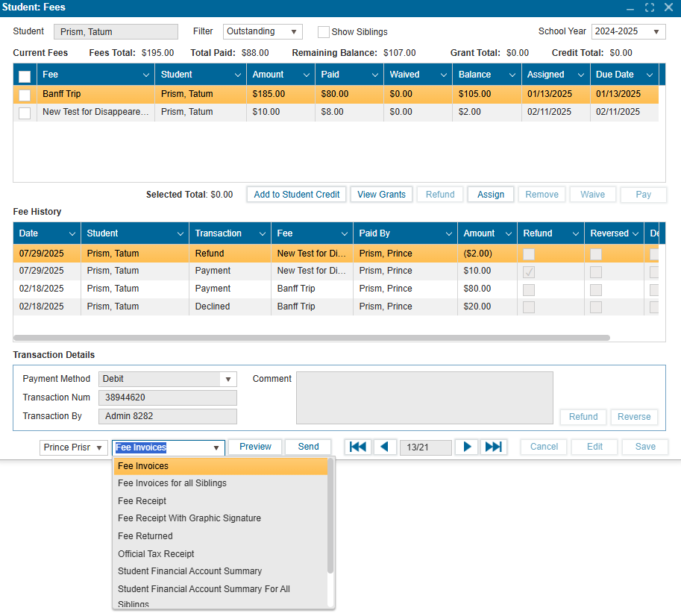Open the Balance column filter arrow
Screen dimensions: 681x616
click(x=512, y=75)
